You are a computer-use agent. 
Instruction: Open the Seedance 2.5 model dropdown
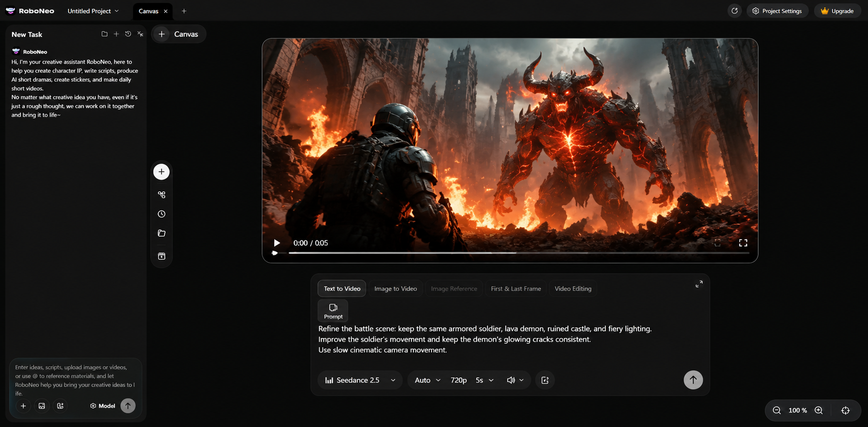[360, 380]
